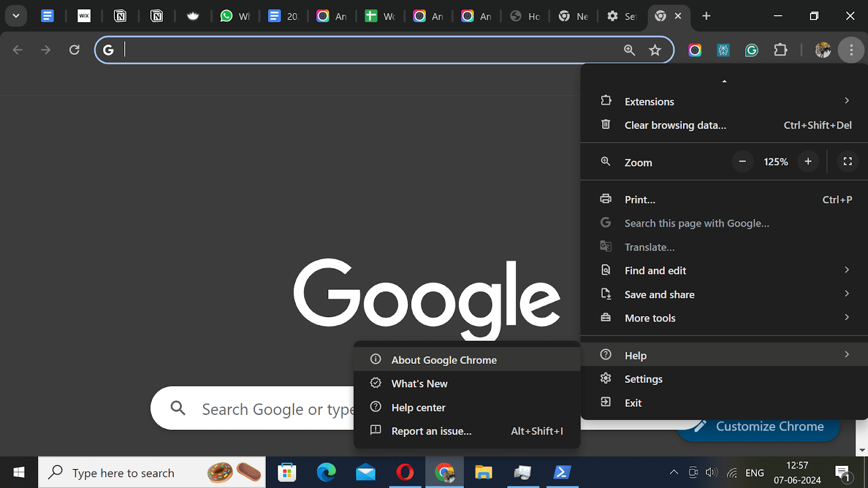This screenshot has height=488, width=868.
Task: Select About Google Chrome
Action: click(444, 359)
